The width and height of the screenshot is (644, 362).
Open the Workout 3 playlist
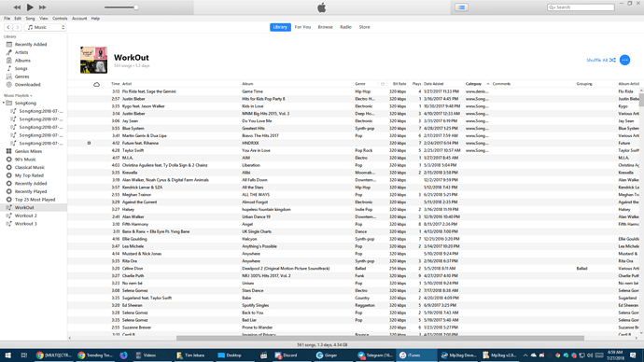(x=25, y=224)
